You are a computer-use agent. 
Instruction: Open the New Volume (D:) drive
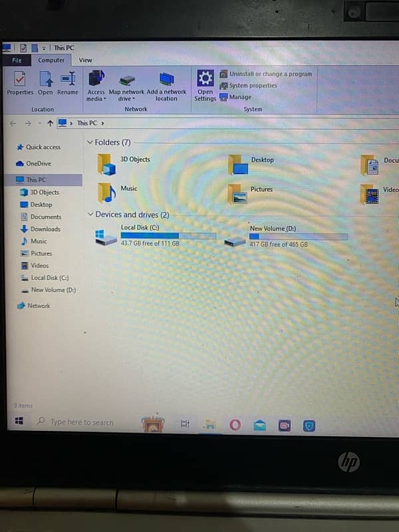pos(235,239)
